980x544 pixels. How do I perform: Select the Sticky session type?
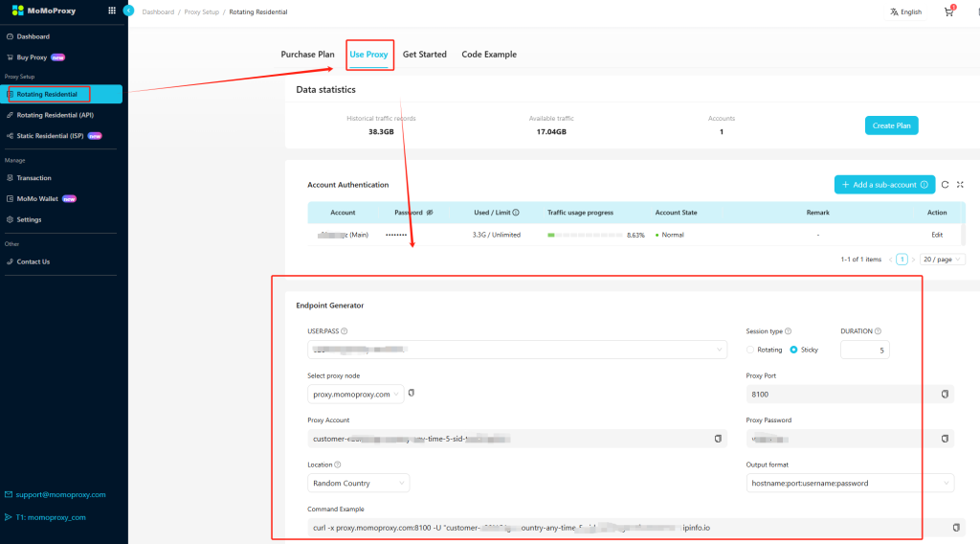tap(793, 350)
